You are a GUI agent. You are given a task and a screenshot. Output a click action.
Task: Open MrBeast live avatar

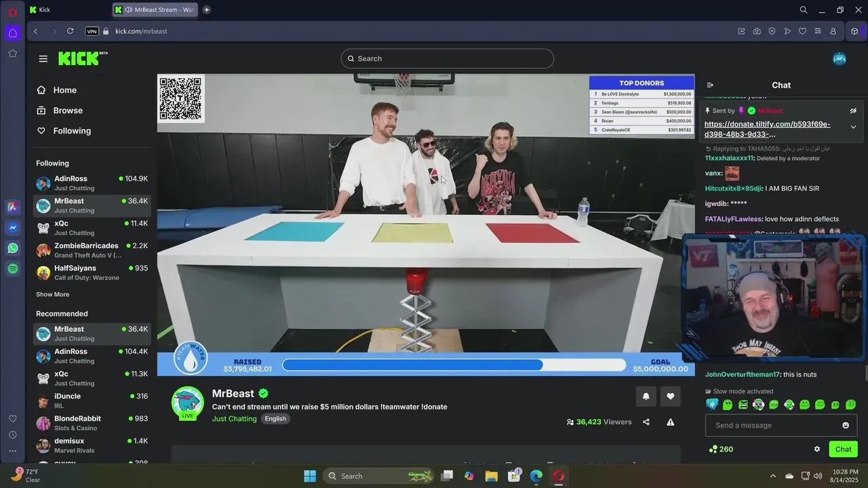(187, 404)
